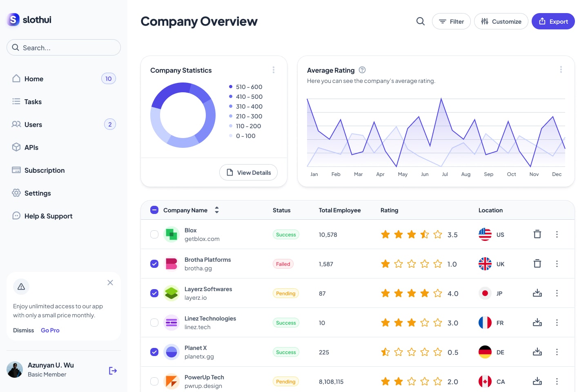
Task: Click the Go Pro link
Action: 50,330
